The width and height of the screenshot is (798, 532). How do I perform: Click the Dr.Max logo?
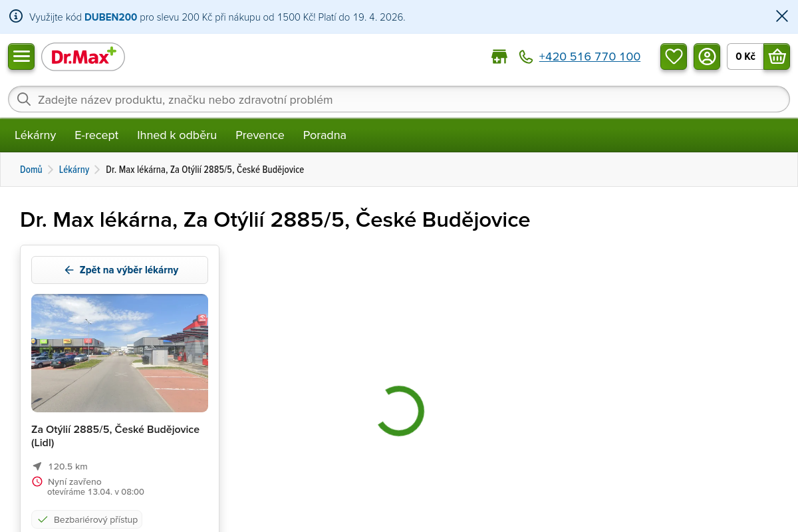tap(83, 57)
